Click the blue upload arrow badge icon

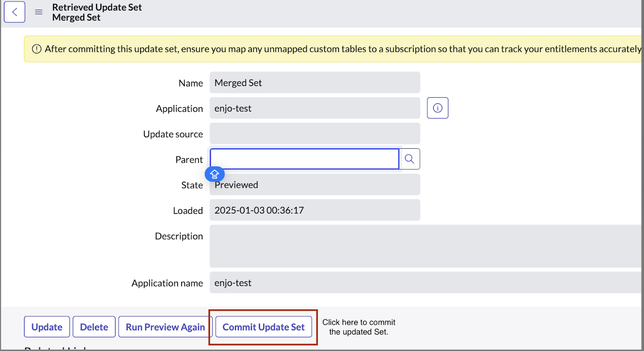215,174
